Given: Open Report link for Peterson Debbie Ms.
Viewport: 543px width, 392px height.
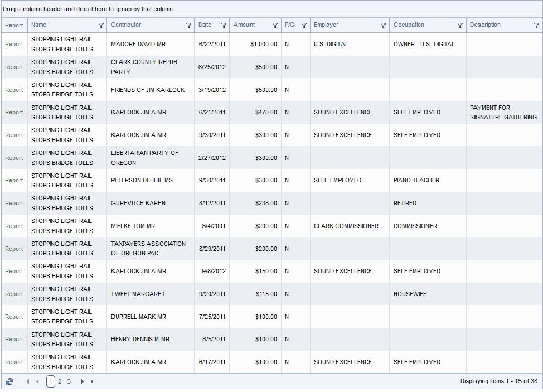Looking at the screenshot, I should coord(14,181).
